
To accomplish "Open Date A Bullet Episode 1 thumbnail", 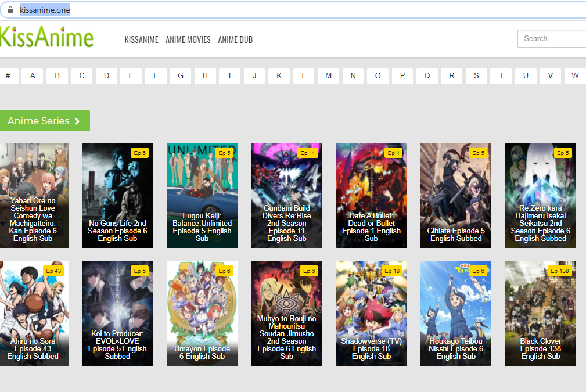I will click(372, 196).
